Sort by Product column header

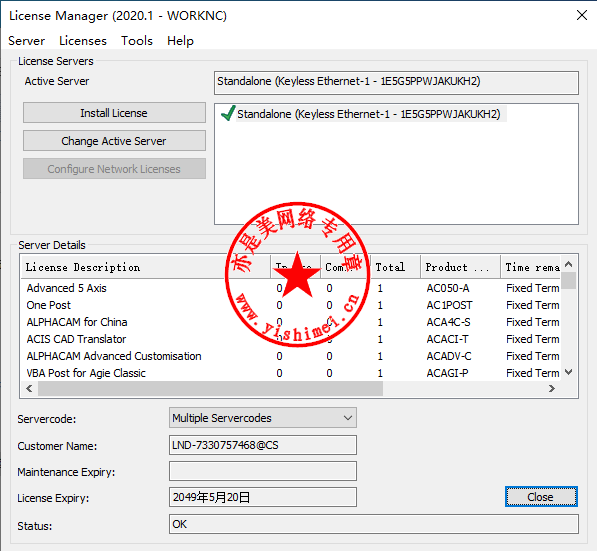point(461,267)
